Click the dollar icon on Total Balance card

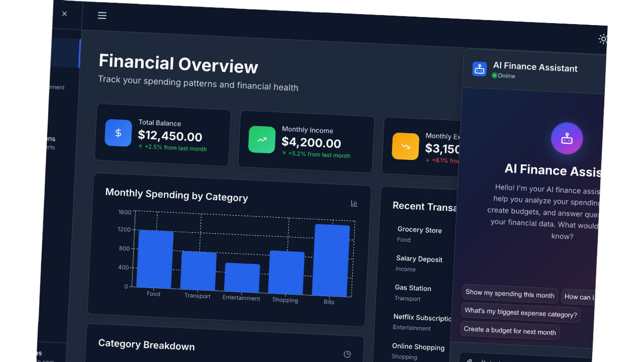[x=118, y=133]
